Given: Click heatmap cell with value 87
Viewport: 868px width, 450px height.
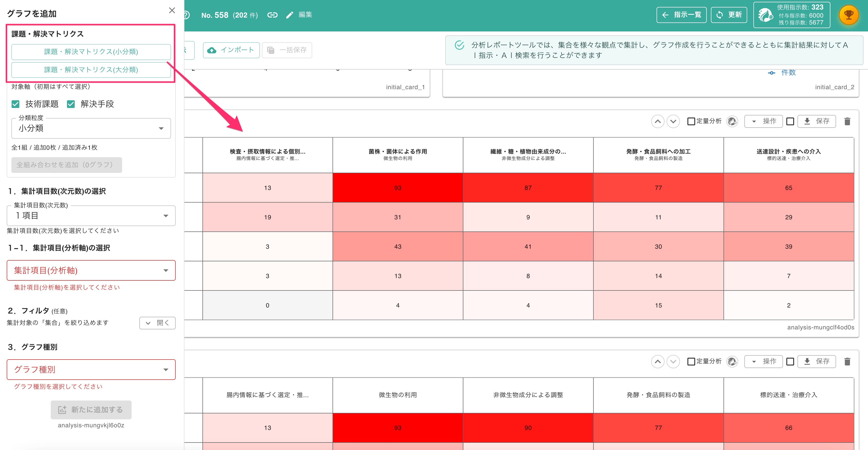Looking at the screenshot, I should tap(528, 188).
